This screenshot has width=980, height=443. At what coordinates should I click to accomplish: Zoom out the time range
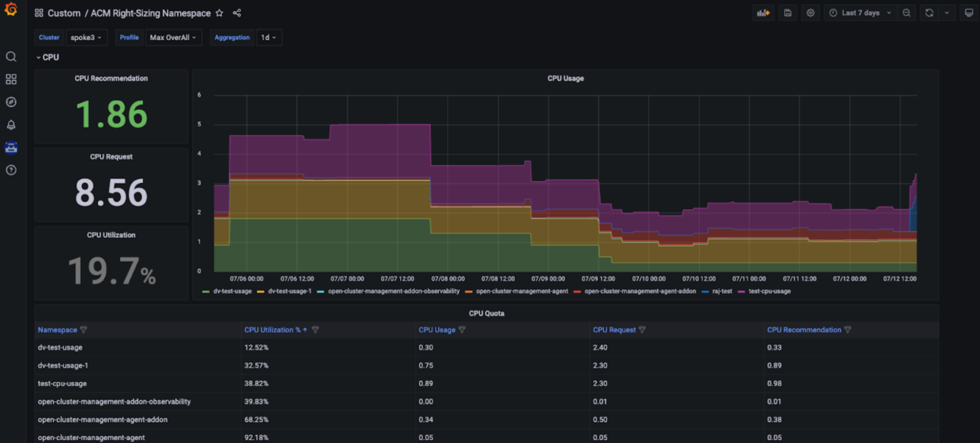coord(906,13)
